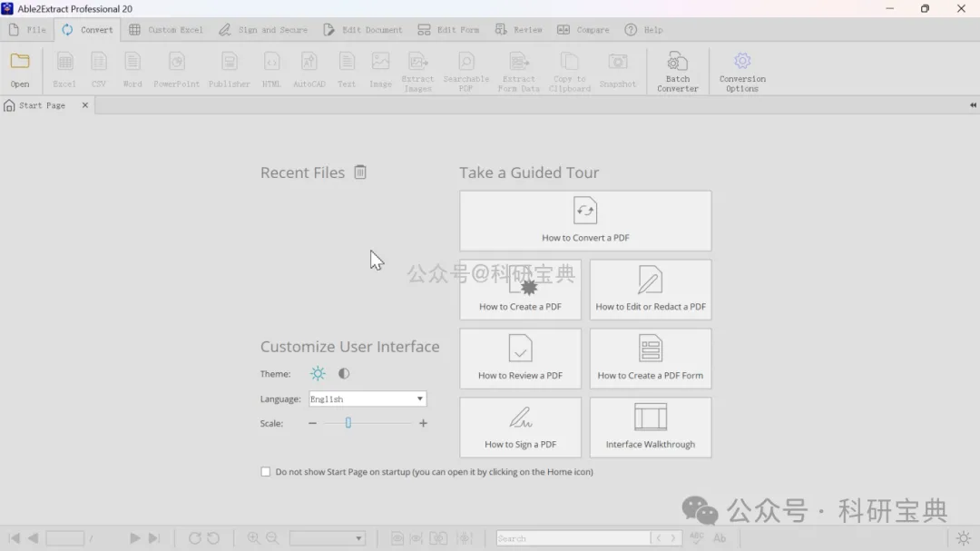980x551 pixels.
Task: Select the AutoCAD conversion icon
Action: [309, 69]
